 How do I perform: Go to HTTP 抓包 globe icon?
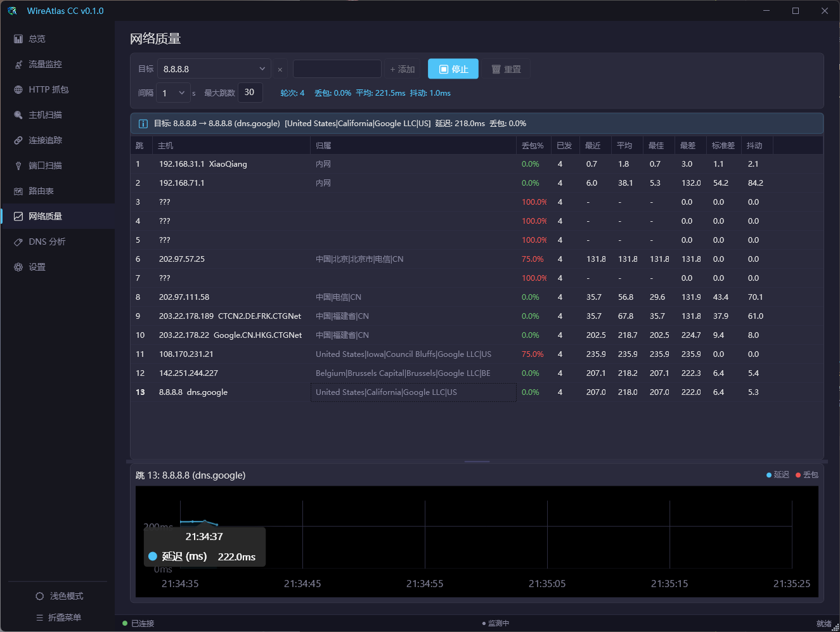18,89
